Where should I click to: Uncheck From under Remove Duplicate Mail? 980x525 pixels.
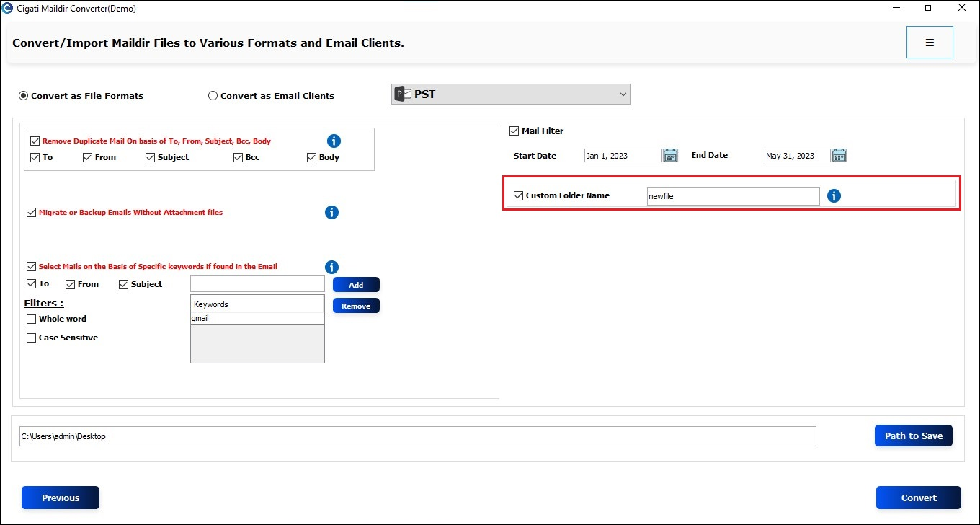(87, 157)
